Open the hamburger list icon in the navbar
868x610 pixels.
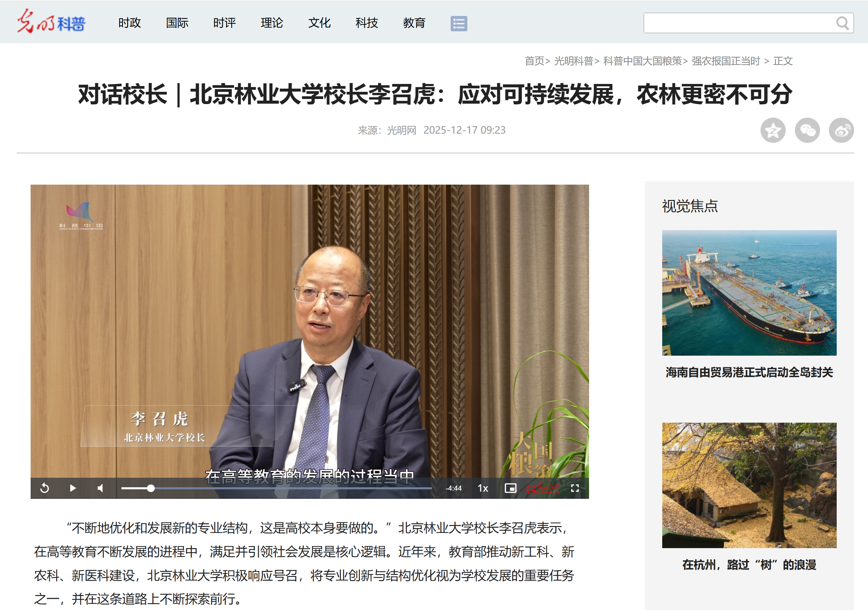coord(458,23)
